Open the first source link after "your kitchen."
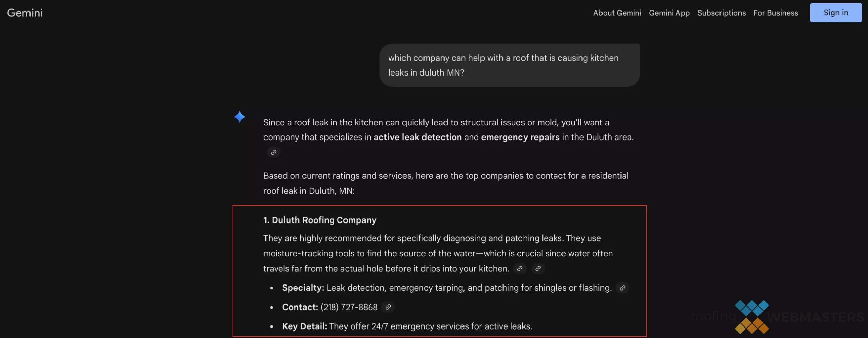This screenshot has width=868, height=338. [x=520, y=269]
